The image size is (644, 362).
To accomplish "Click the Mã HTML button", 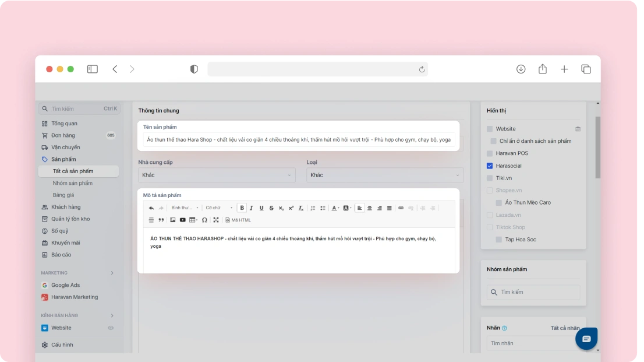I will click(x=238, y=220).
